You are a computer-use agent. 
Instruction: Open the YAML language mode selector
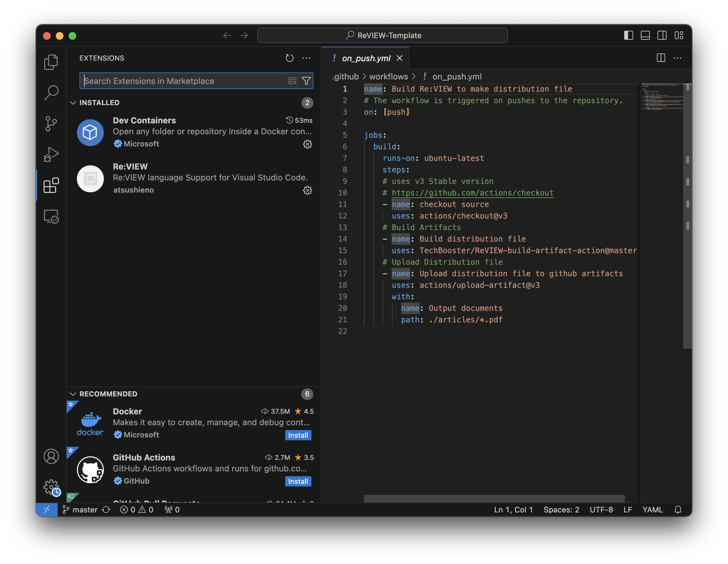[x=652, y=510]
